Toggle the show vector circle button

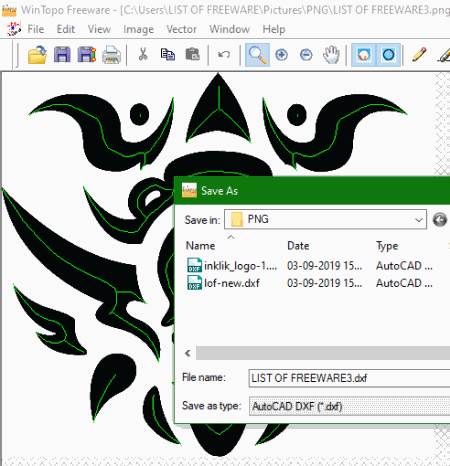(388, 55)
